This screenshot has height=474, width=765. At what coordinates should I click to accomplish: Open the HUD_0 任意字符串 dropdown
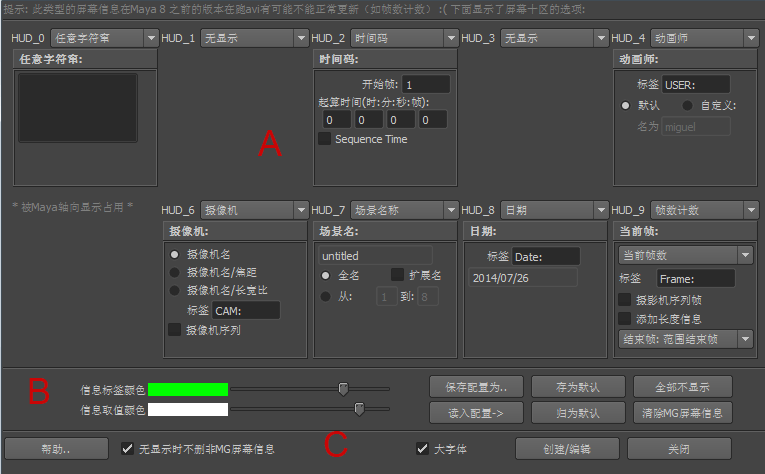104,38
